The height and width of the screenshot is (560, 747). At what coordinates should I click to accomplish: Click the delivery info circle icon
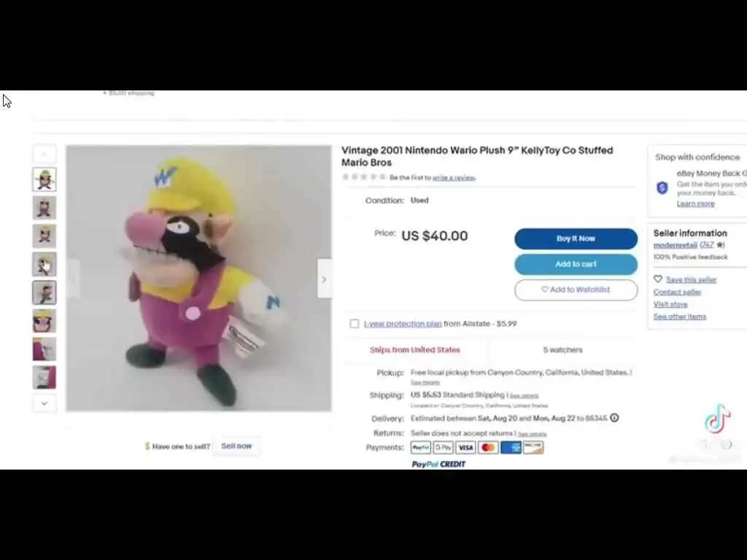614,418
